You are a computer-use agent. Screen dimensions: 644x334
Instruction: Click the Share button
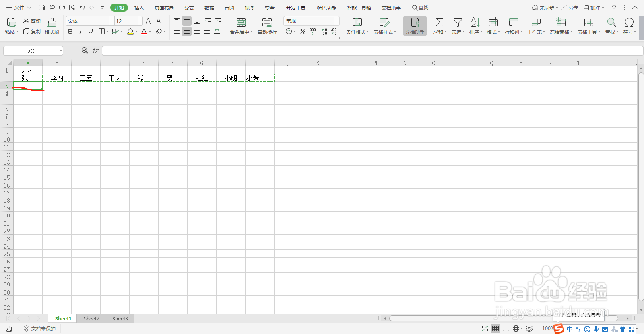coord(570,8)
